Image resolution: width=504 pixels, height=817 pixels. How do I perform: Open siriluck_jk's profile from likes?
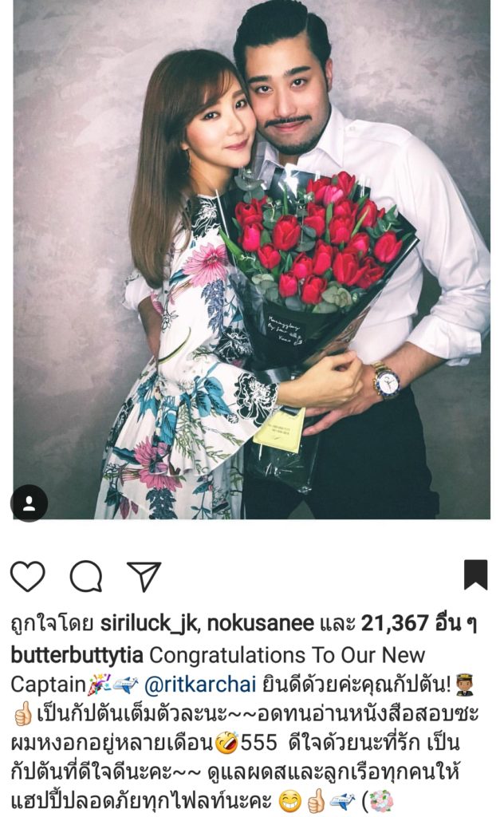(148, 624)
